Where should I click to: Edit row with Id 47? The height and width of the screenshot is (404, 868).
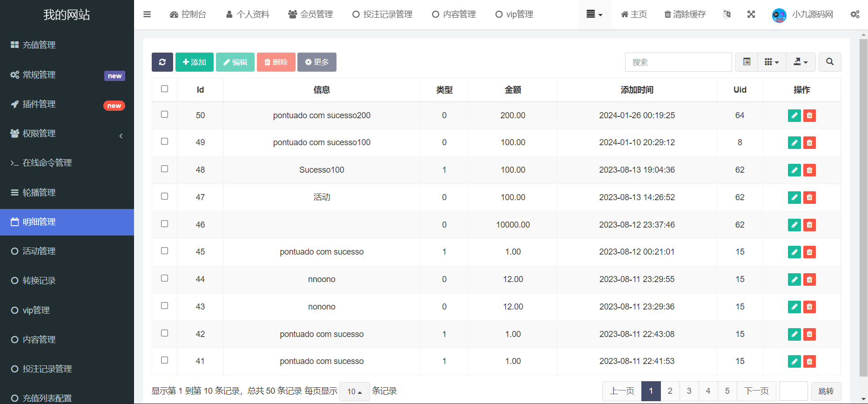pos(794,197)
